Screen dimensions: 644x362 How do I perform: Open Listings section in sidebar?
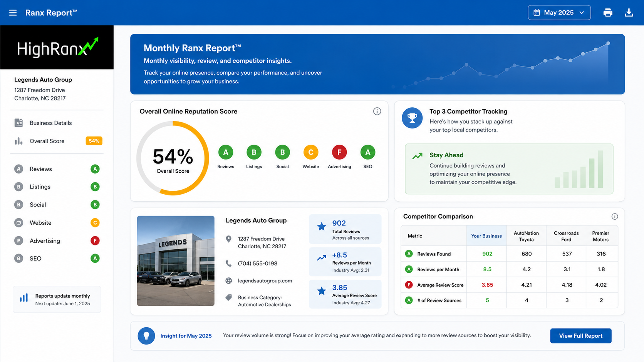pos(57,187)
